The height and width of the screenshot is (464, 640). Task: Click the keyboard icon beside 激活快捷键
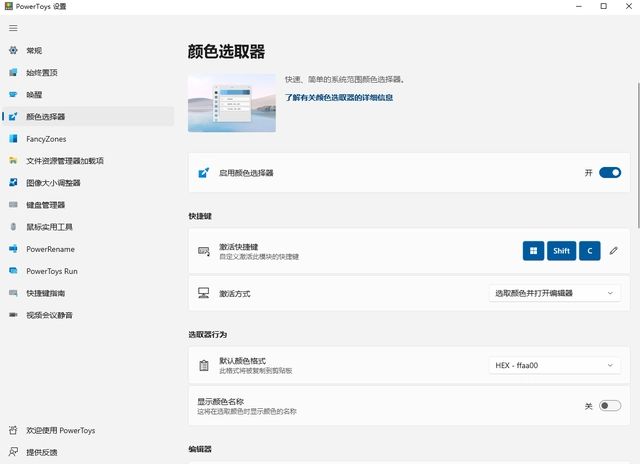[x=204, y=251]
